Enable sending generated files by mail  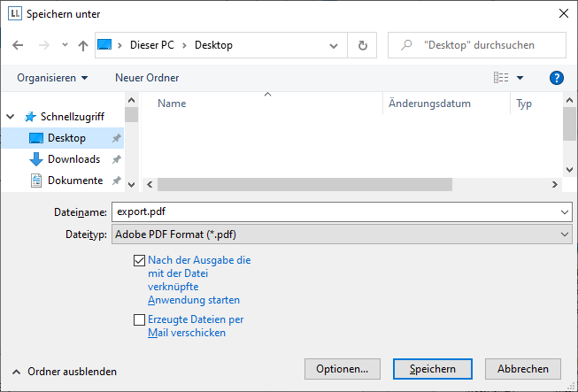point(139,320)
